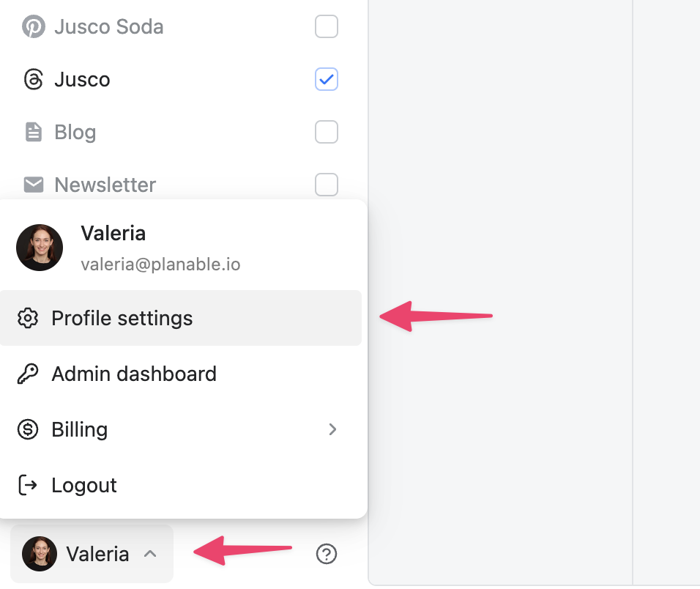
Task: Uncheck the Jusco Threads checkbox
Action: [326, 79]
